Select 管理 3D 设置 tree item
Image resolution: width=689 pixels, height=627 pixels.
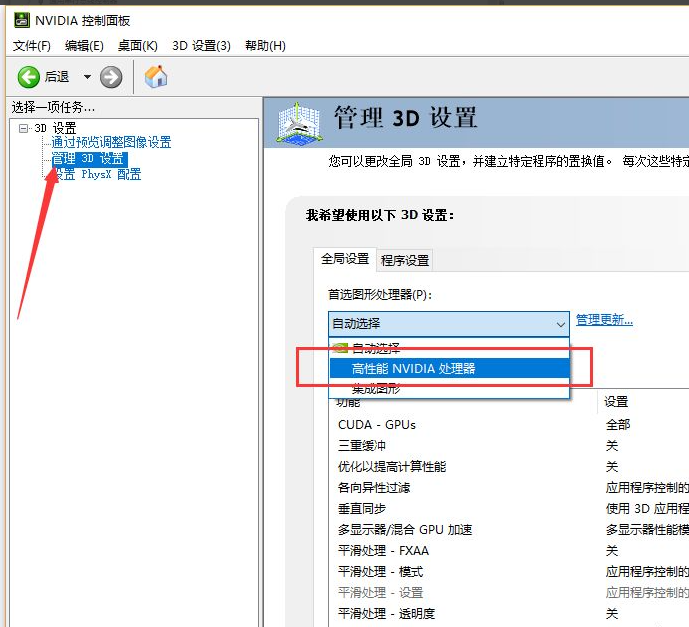pos(90,159)
